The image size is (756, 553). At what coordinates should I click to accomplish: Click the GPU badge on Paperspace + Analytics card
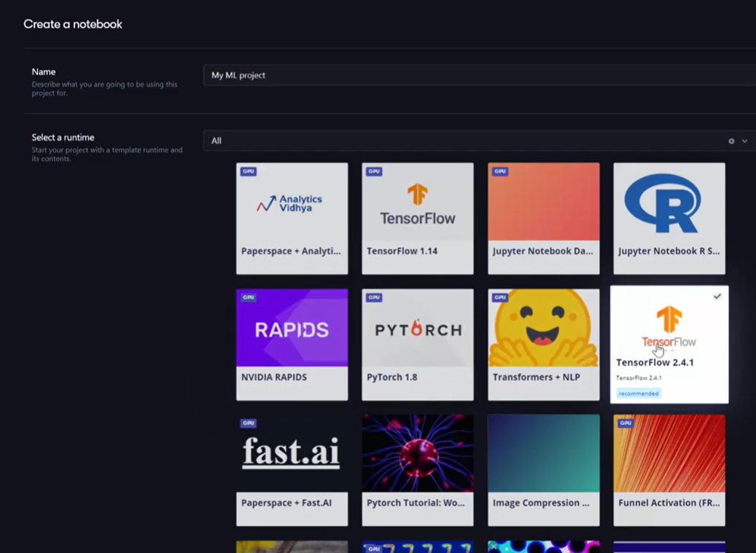[249, 171]
